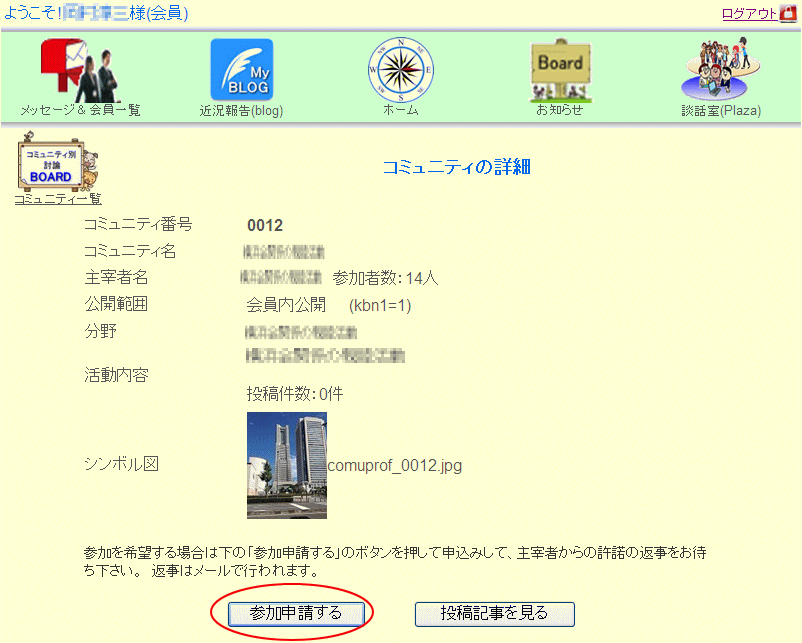The height and width of the screenshot is (643, 802).
Task: Select the メッセージ＆会員一覧 menu label
Action: point(80,110)
